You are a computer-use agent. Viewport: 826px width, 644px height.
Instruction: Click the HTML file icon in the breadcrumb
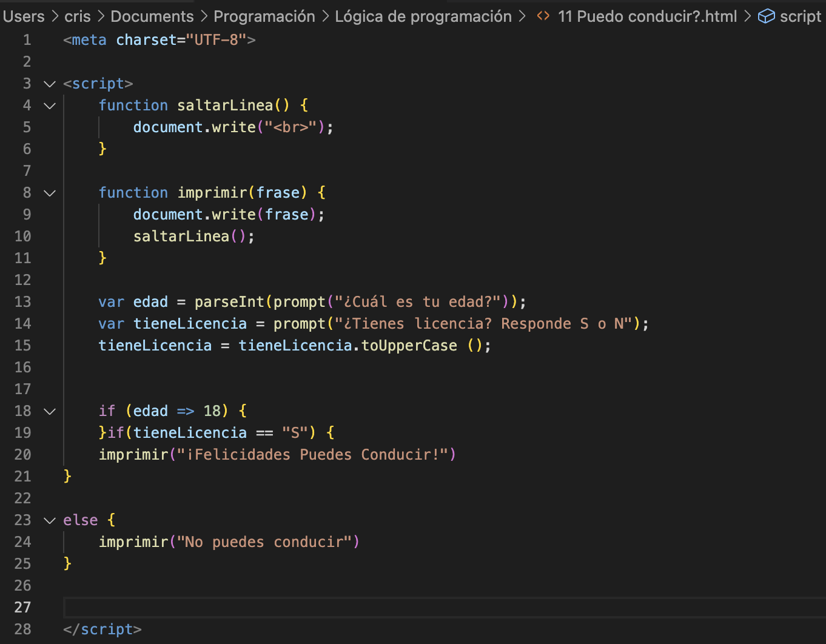543,16
